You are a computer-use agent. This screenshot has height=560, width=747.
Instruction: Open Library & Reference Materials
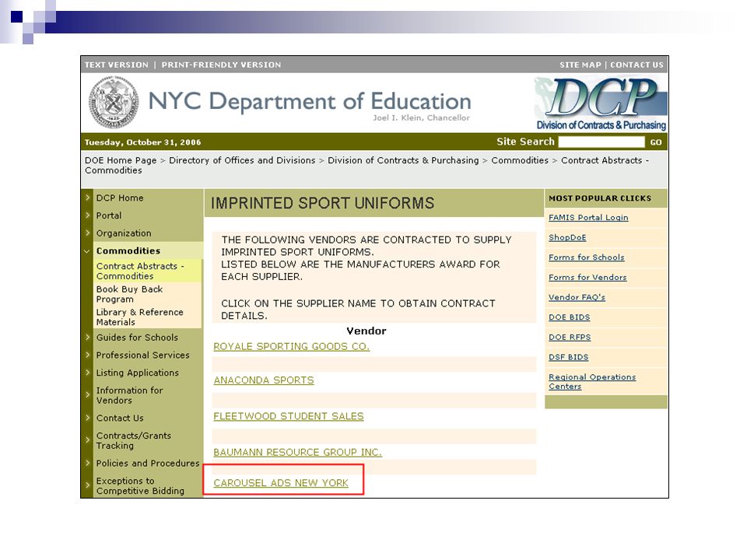click(139, 317)
